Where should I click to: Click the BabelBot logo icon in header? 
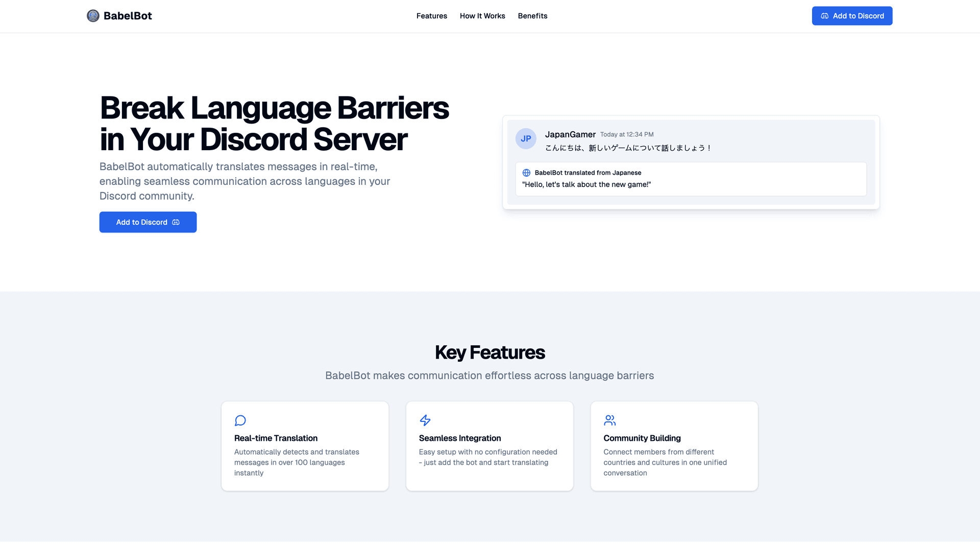coord(93,16)
